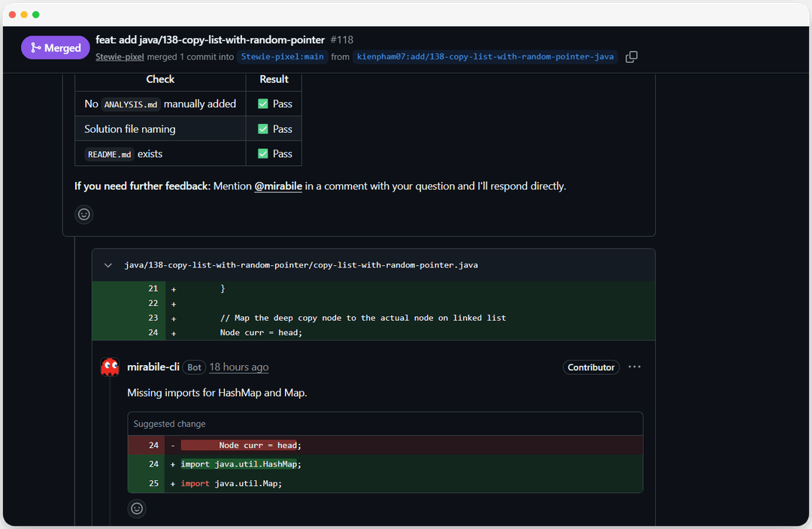Click the comment line about mapping deep copy
This screenshot has height=529, width=812.
tap(362, 319)
